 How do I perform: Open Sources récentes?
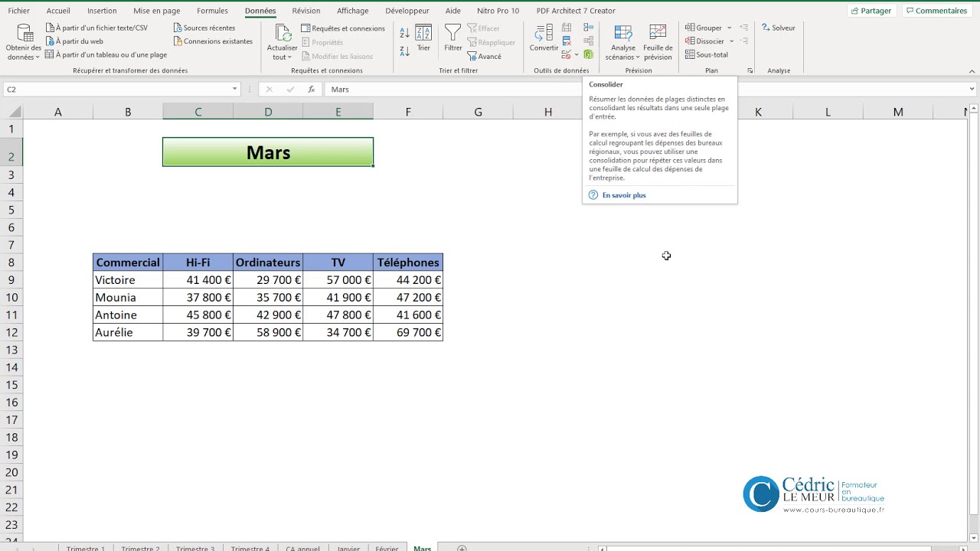pos(204,28)
